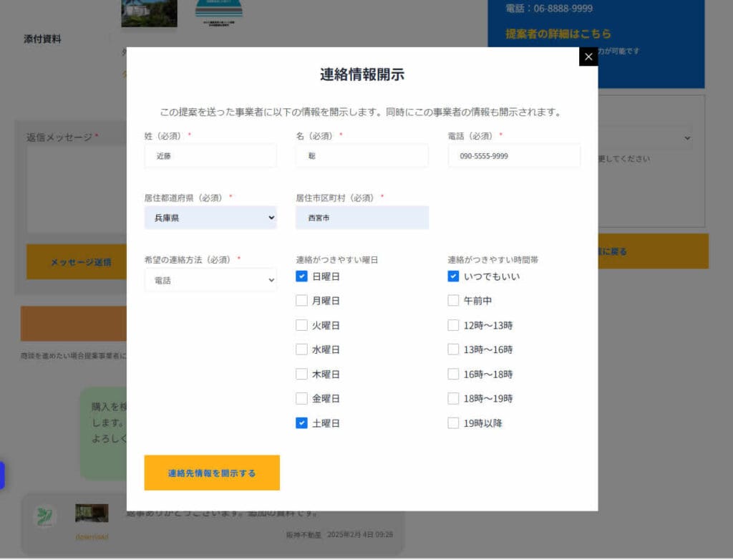Viewport: 733px width, 560px height.
Task: Uncheck the 日曜日 checkbox
Action: click(x=301, y=276)
